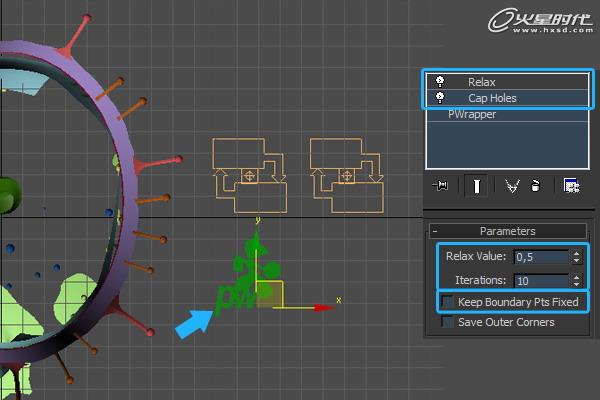This screenshot has width=600, height=400.
Task: Toggle Show End Result icon
Action: pos(478,185)
